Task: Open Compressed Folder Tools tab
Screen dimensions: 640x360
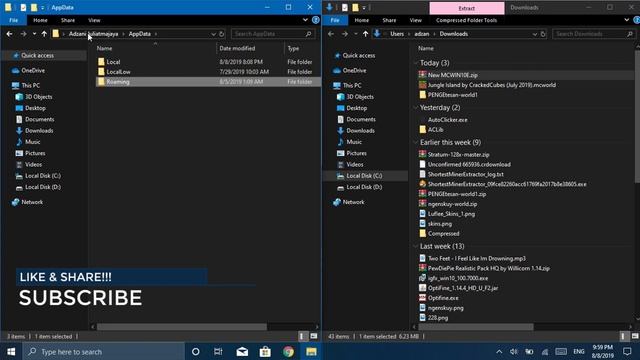Action: [466, 20]
